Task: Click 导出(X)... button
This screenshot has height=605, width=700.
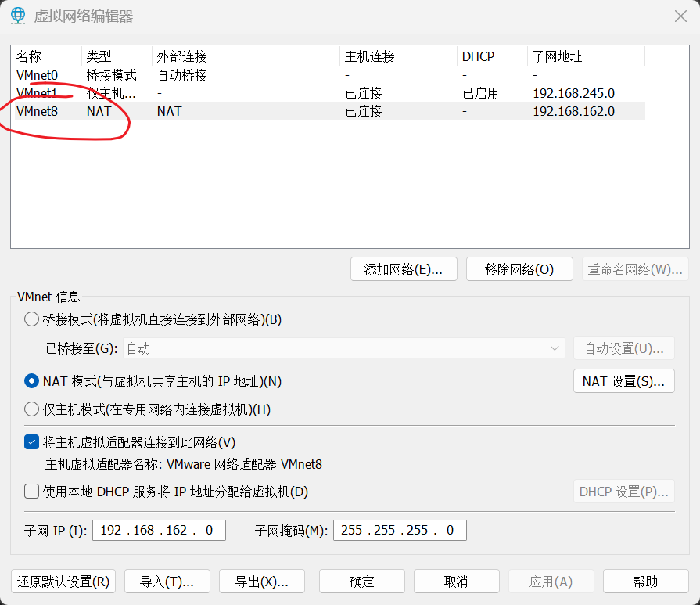Action: (261, 582)
